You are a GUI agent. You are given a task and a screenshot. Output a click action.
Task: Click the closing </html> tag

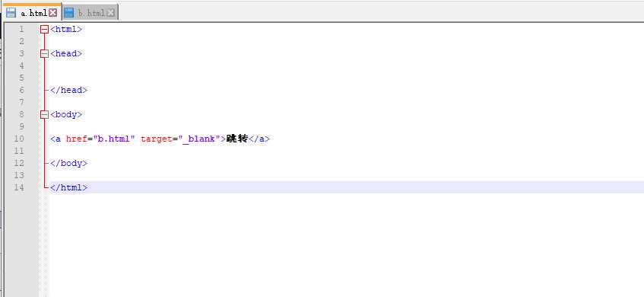(x=68, y=187)
